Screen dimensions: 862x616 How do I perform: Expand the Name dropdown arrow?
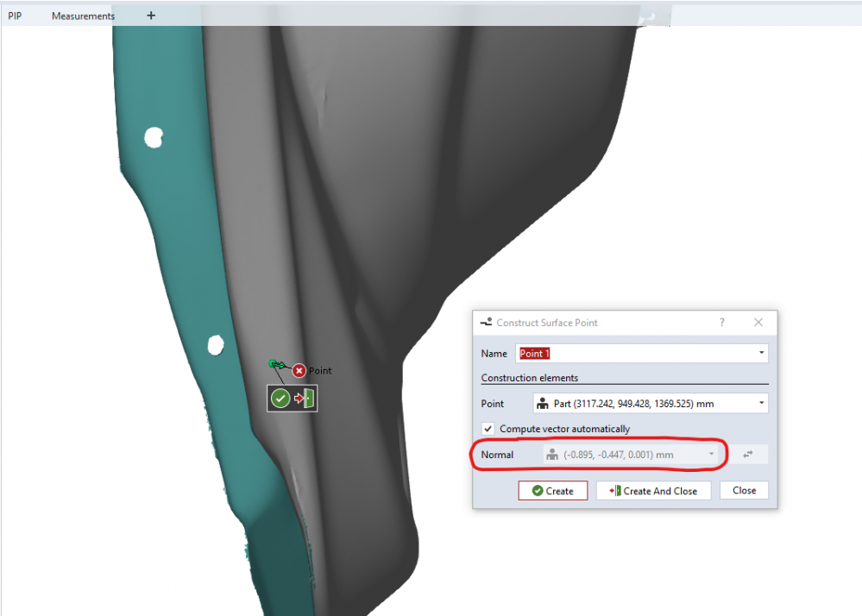pyautogui.click(x=761, y=354)
